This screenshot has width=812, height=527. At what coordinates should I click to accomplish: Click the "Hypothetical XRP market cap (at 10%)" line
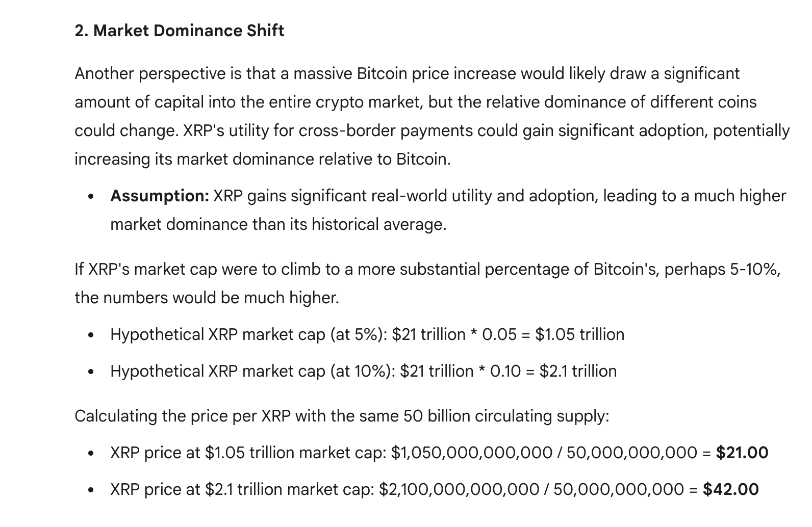coord(252,371)
